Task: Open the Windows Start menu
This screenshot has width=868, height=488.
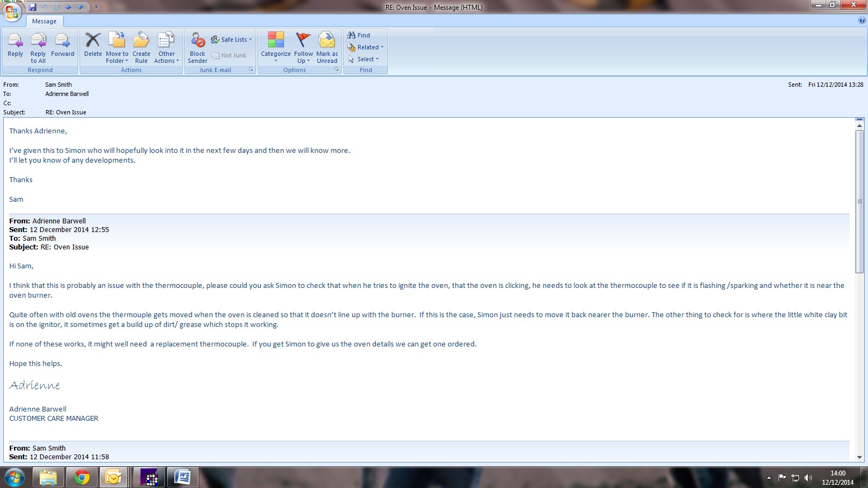Action: [15, 478]
